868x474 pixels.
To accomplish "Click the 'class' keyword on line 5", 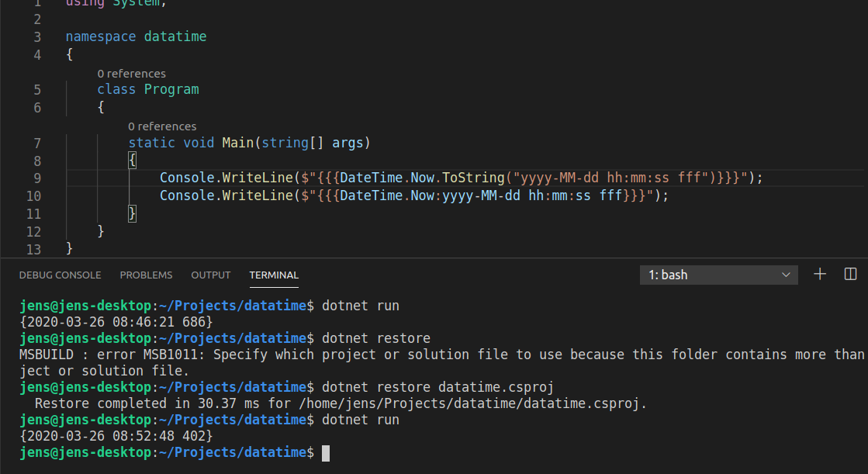I will 116,89.
